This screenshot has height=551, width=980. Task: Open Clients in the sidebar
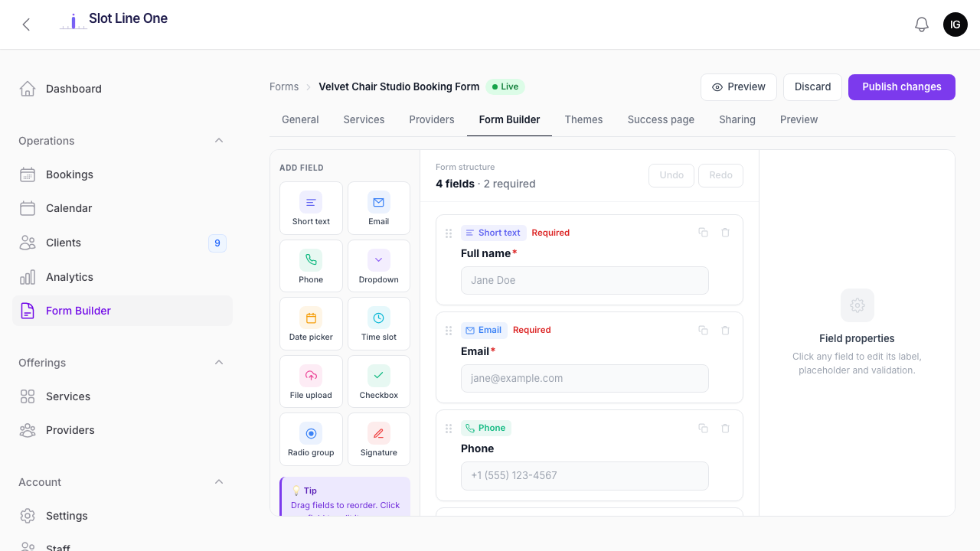point(122,243)
